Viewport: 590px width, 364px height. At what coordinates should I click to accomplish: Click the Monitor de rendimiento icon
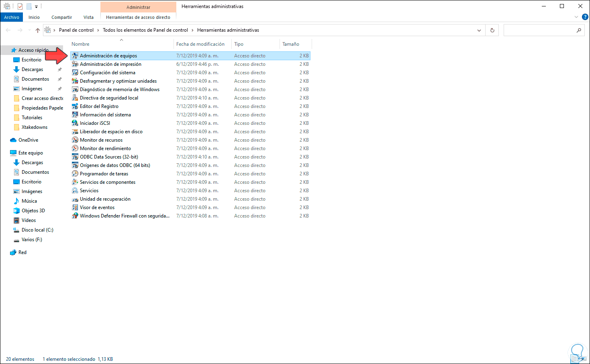point(75,148)
